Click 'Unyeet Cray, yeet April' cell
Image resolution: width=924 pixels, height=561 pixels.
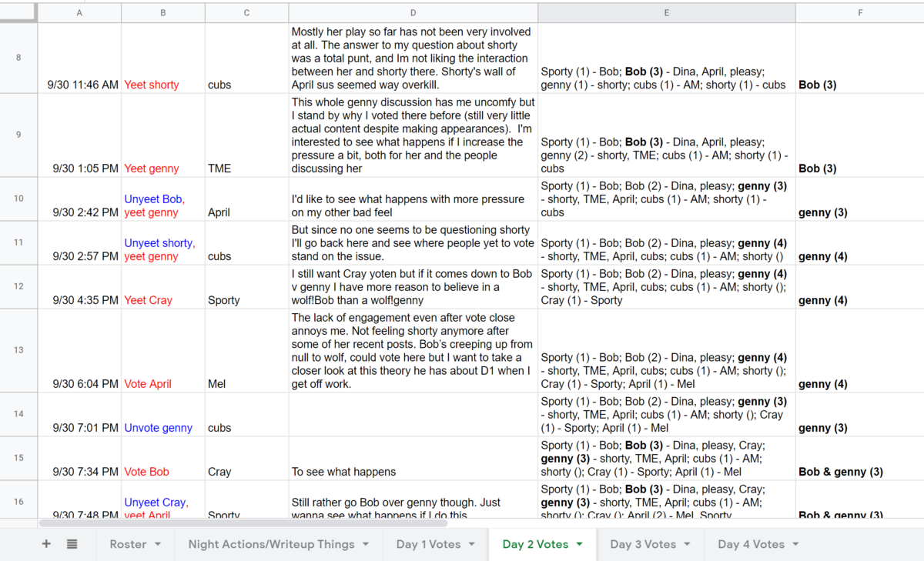163,500
